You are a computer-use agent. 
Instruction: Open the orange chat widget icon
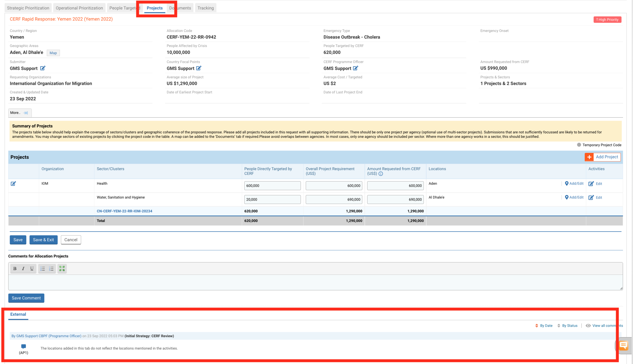point(623,346)
